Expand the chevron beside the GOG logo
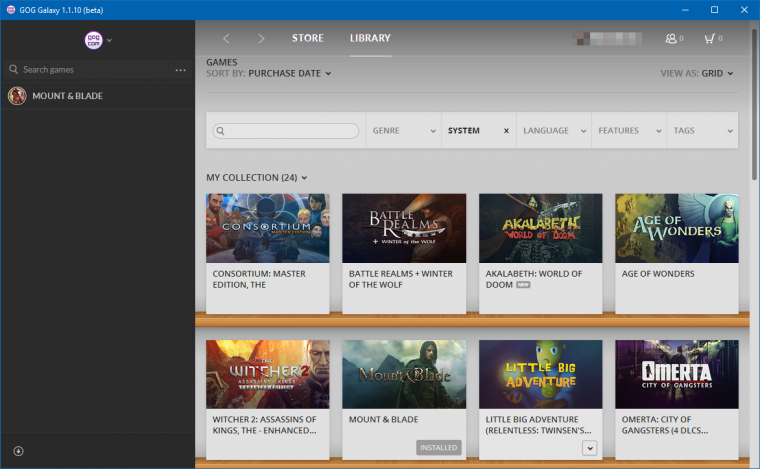760x469 pixels. coord(110,41)
